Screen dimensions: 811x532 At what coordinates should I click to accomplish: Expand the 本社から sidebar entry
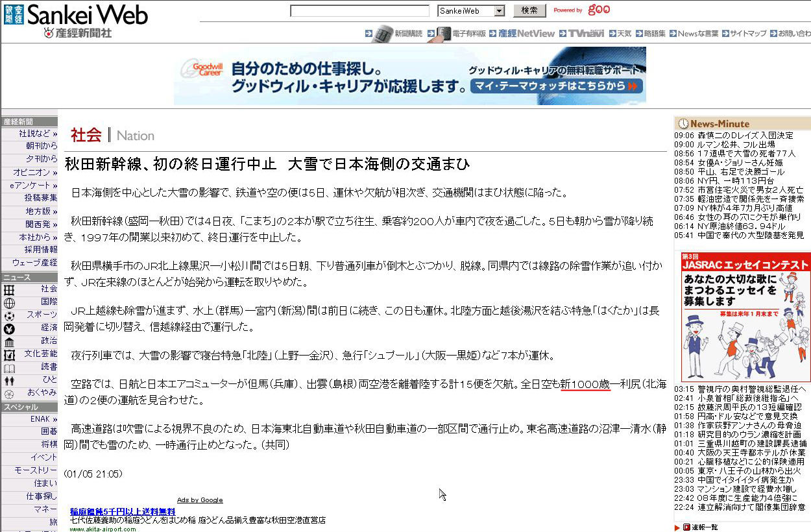pyautogui.click(x=38, y=237)
